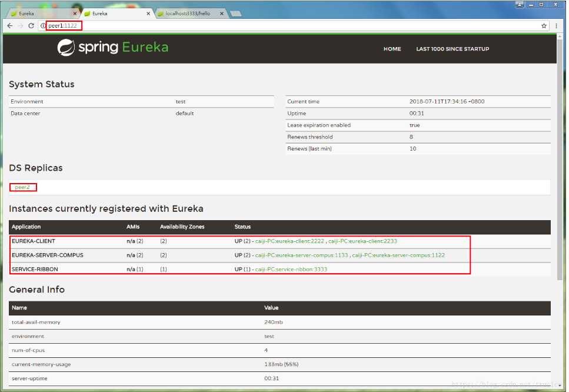Click the General Info heading
This screenshot has height=392, width=569.
pos(36,290)
